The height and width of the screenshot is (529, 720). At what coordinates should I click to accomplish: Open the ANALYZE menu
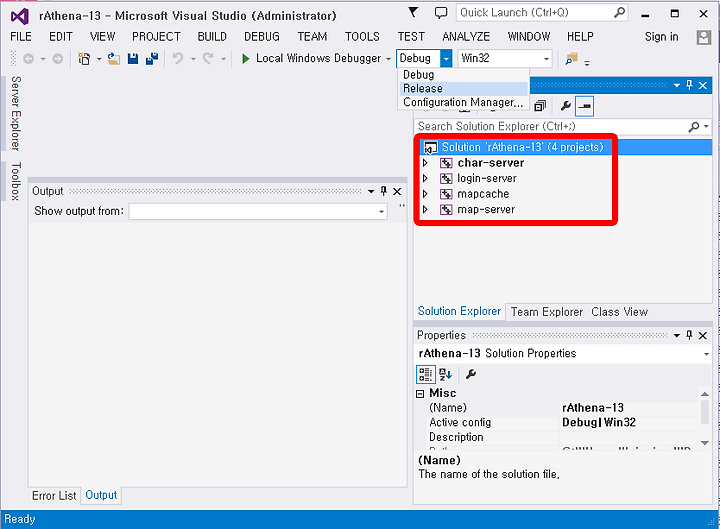point(466,37)
